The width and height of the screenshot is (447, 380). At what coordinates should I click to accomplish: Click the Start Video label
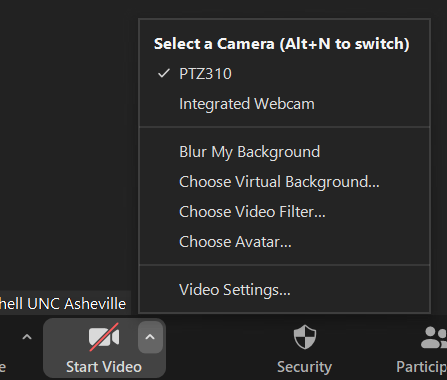[104, 367]
